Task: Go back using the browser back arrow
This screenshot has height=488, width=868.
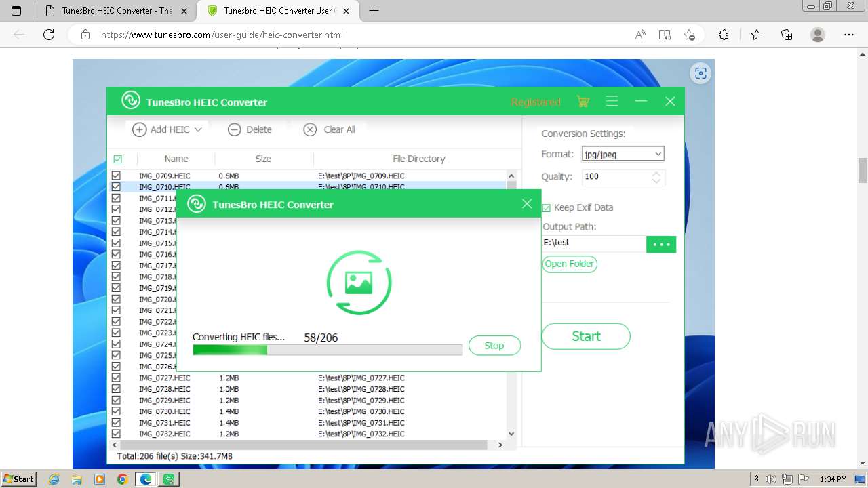Action: [x=19, y=35]
